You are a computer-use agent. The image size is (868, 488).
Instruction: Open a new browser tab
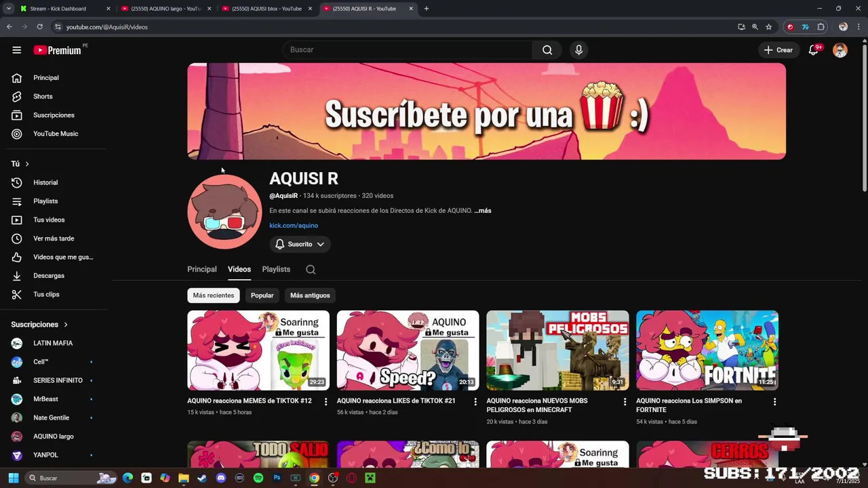(426, 9)
